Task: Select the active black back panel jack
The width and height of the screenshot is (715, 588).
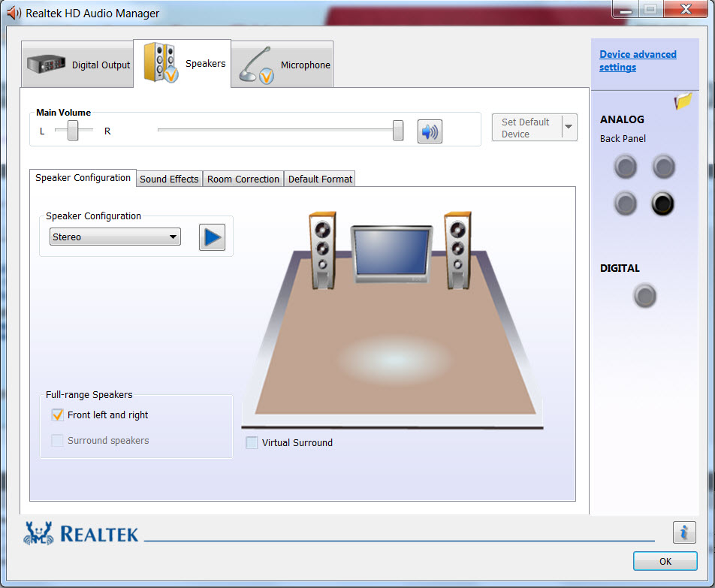Action: coord(662,204)
